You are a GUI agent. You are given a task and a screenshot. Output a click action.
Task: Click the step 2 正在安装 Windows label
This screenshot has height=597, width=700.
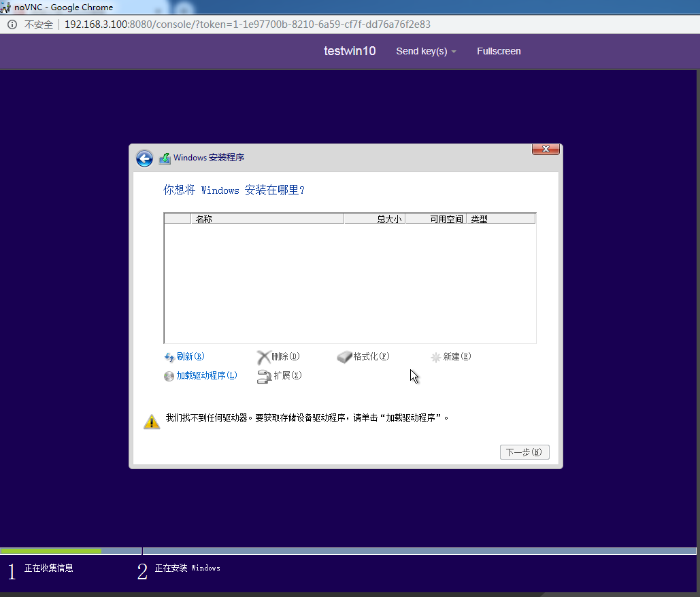point(188,568)
